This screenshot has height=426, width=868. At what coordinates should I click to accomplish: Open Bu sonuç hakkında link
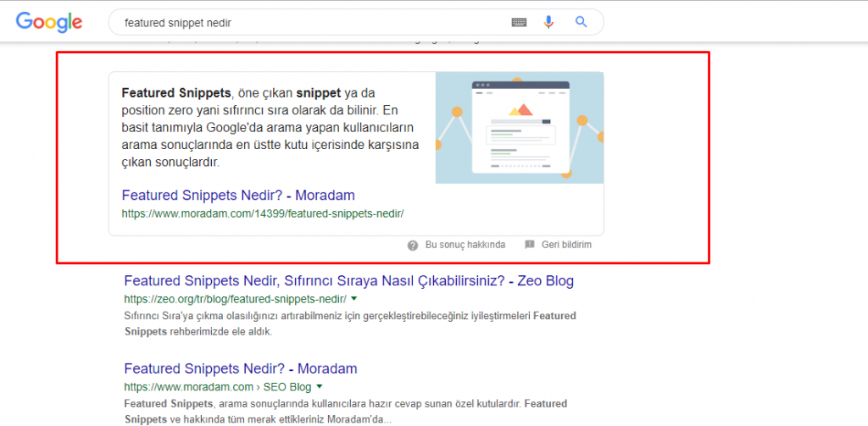coord(465,245)
